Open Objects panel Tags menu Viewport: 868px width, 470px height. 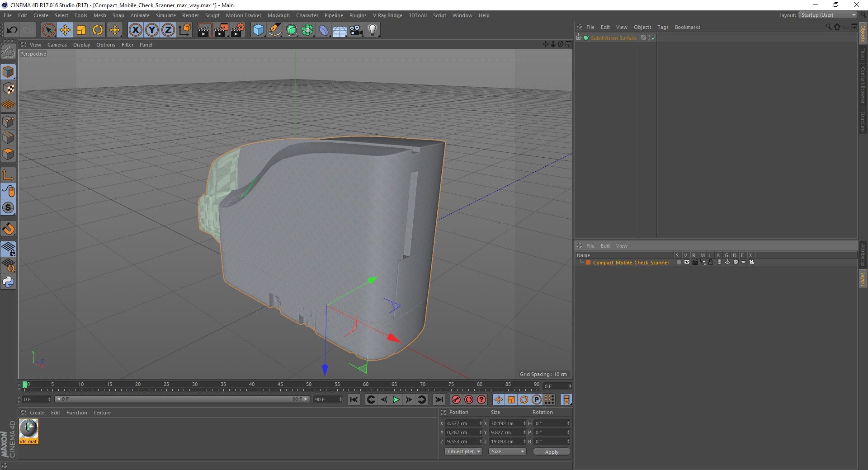pyautogui.click(x=663, y=27)
